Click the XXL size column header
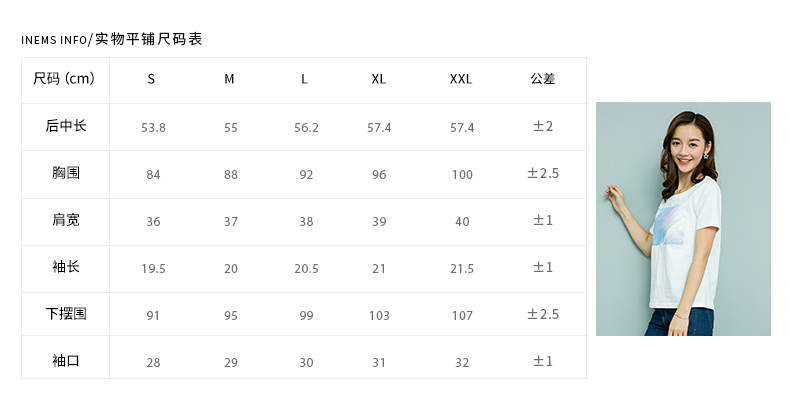Viewport: 790px width, 408px height. [x=461, y=79]
